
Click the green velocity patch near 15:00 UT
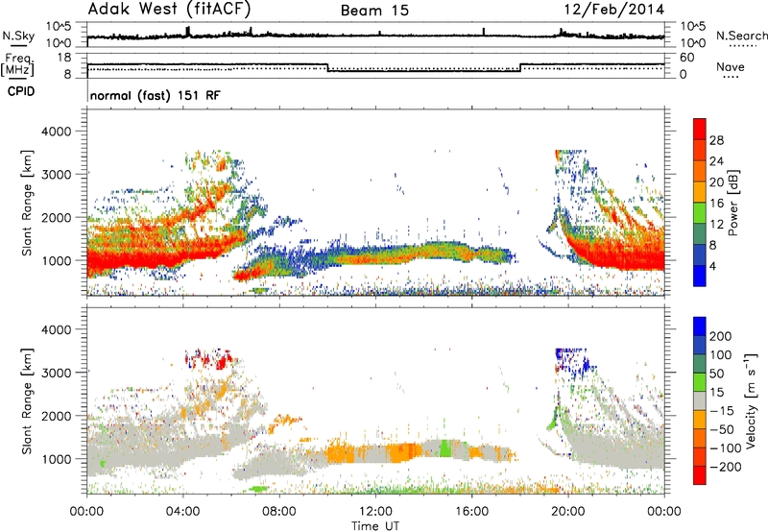pos(444,448)
